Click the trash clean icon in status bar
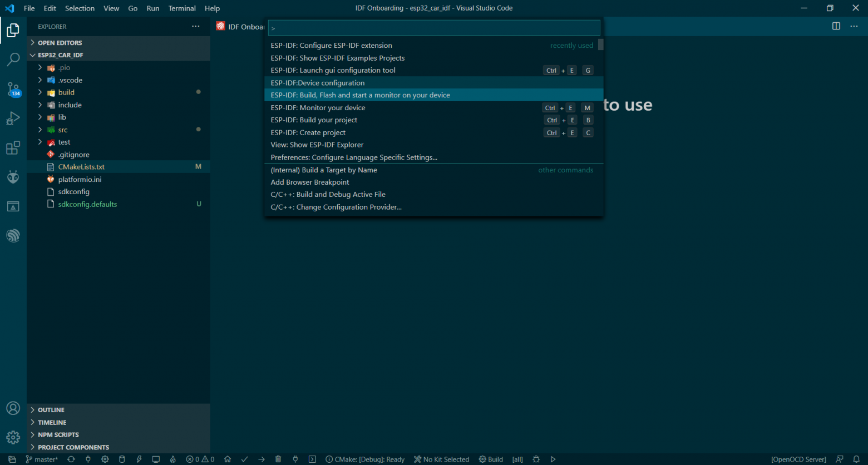Screen dimensions: 868x465 [x=278, y=459]
